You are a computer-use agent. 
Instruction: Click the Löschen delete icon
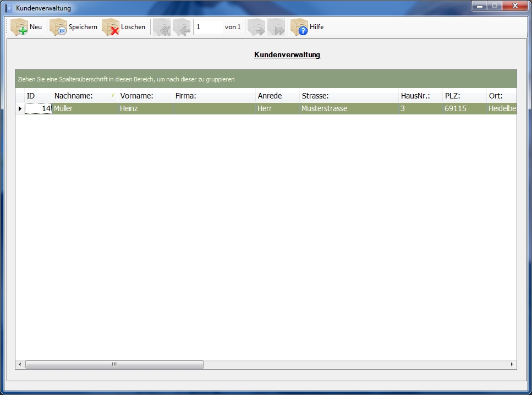pyautogui.click(x=111, y=27)
